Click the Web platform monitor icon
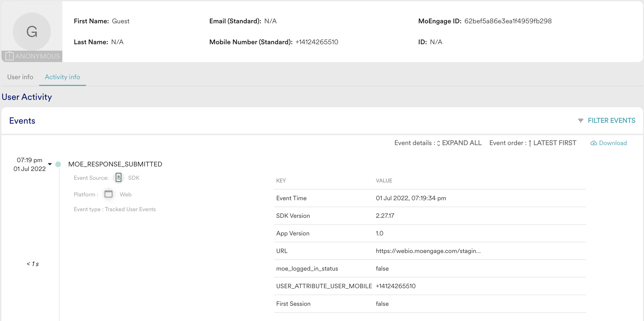Screen dimensions: 644x321 pyautogui.click(x=108, y=194)
